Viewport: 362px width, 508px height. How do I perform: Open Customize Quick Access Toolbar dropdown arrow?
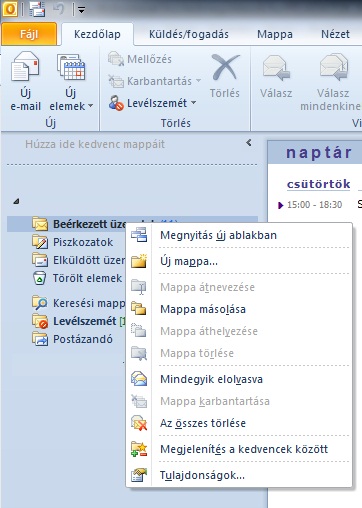(81, 10)
